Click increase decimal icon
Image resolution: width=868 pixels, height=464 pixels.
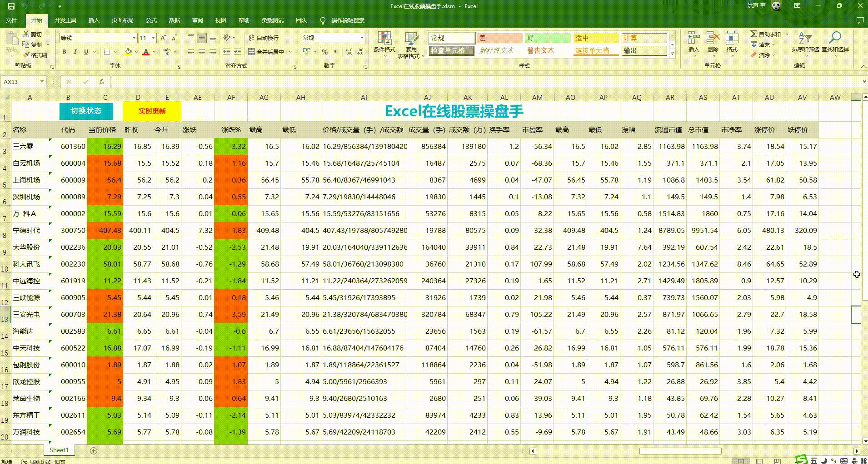pyautogui.click(x=349, y=52)
